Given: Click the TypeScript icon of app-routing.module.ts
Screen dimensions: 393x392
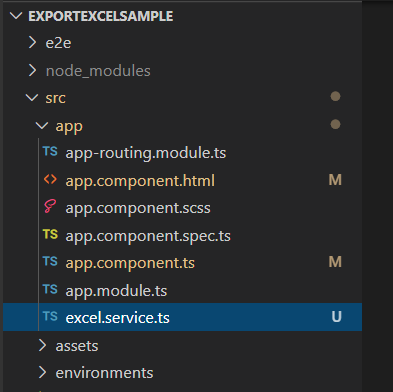Looking at the screenshot, I should (50, 151).
